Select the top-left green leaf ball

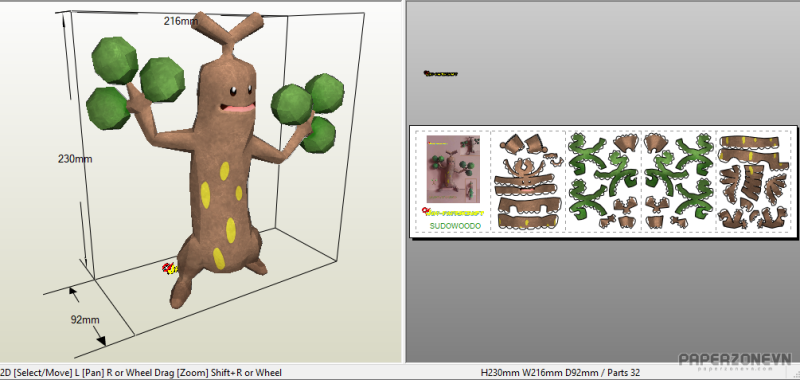click(115, 60)
